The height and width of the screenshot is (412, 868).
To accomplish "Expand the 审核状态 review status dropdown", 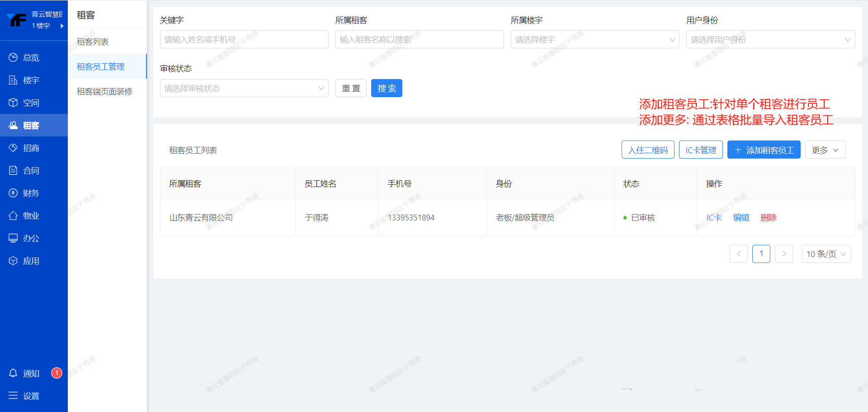I will tap(244, 89).
